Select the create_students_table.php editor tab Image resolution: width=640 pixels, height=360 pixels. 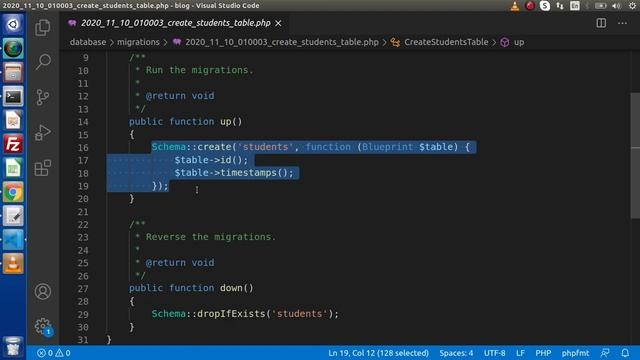point(176,23)
